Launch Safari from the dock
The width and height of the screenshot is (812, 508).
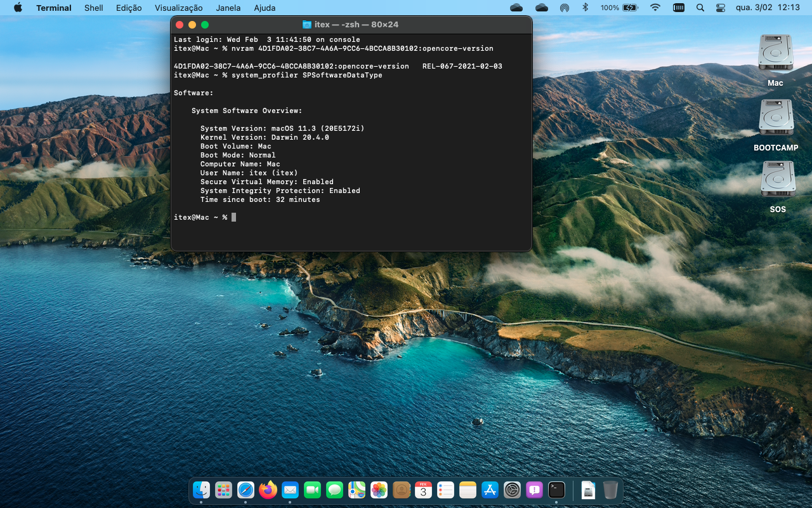246,490
